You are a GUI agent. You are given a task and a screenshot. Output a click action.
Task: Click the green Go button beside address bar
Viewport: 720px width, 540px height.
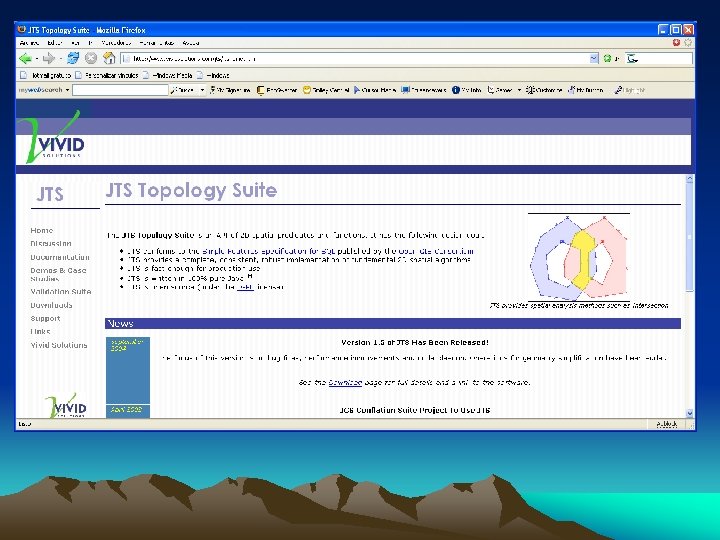tap(608, 58)
